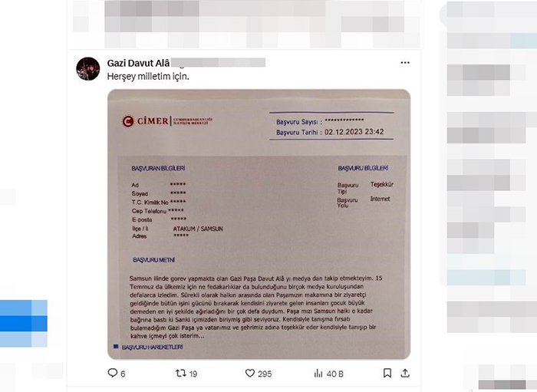
Task: Click "ATAKUM / SAMSUN" text in the document
Action: [x=198, y=229]
